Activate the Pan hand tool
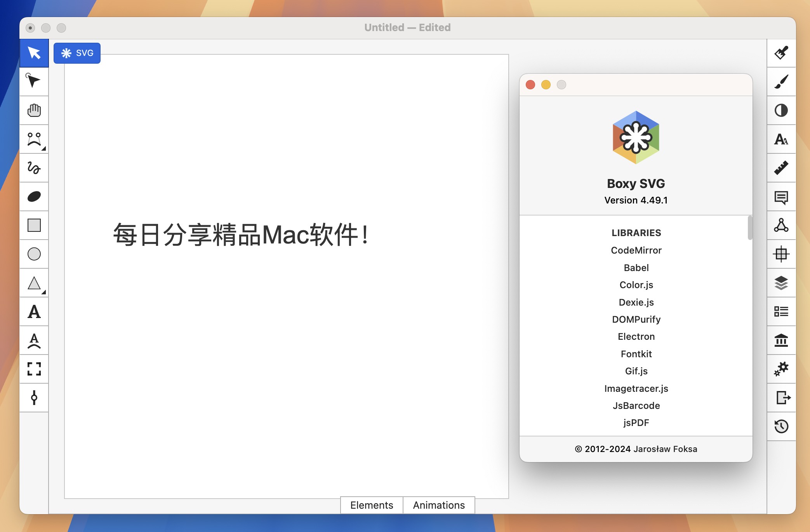 pos(34,110)
